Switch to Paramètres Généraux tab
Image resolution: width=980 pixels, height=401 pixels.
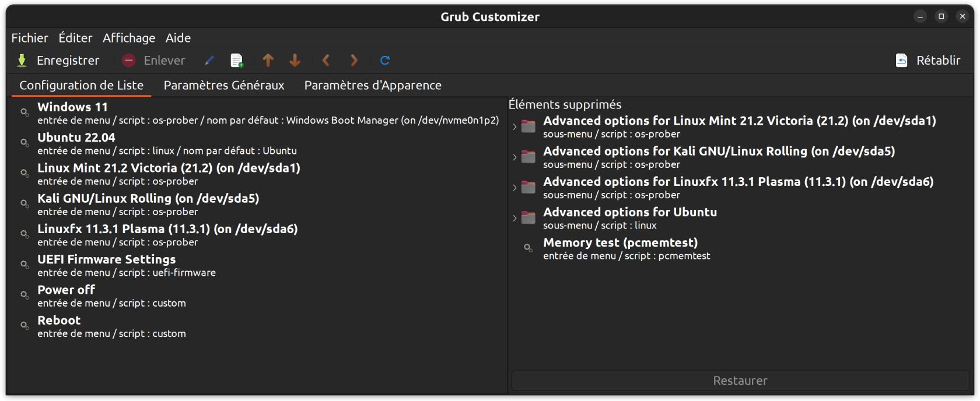click(224, 85)
